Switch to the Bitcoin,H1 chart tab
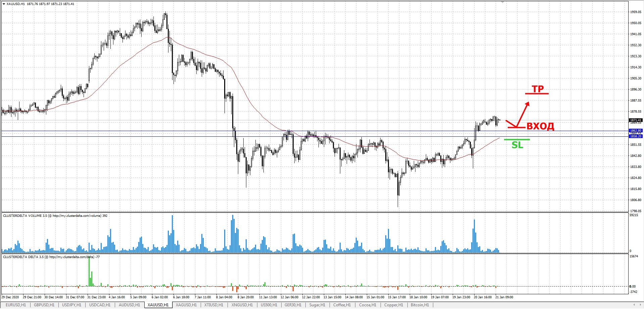644x309 pixels. 419,305
